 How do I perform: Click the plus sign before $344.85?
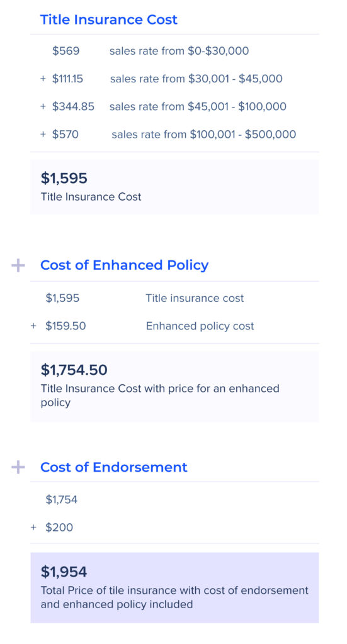(43, 107)
